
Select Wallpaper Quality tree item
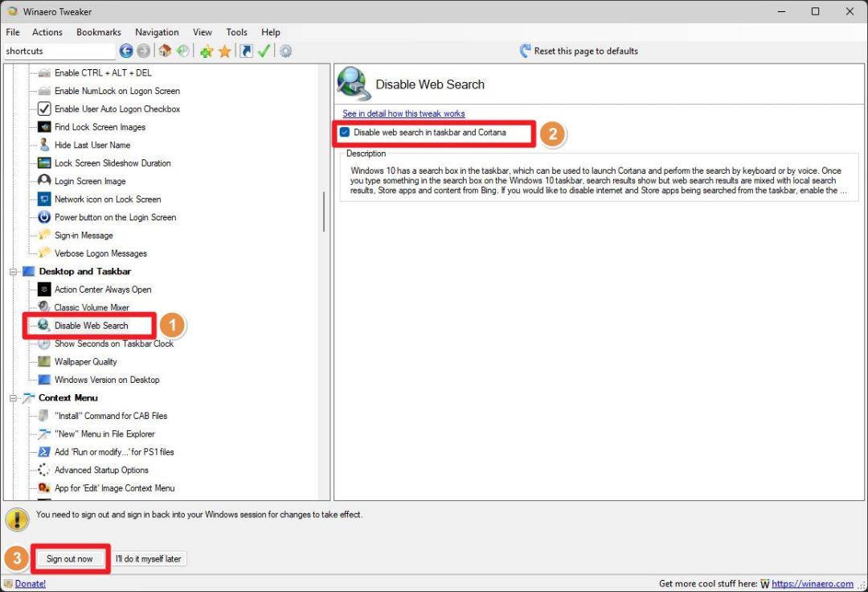86,362
